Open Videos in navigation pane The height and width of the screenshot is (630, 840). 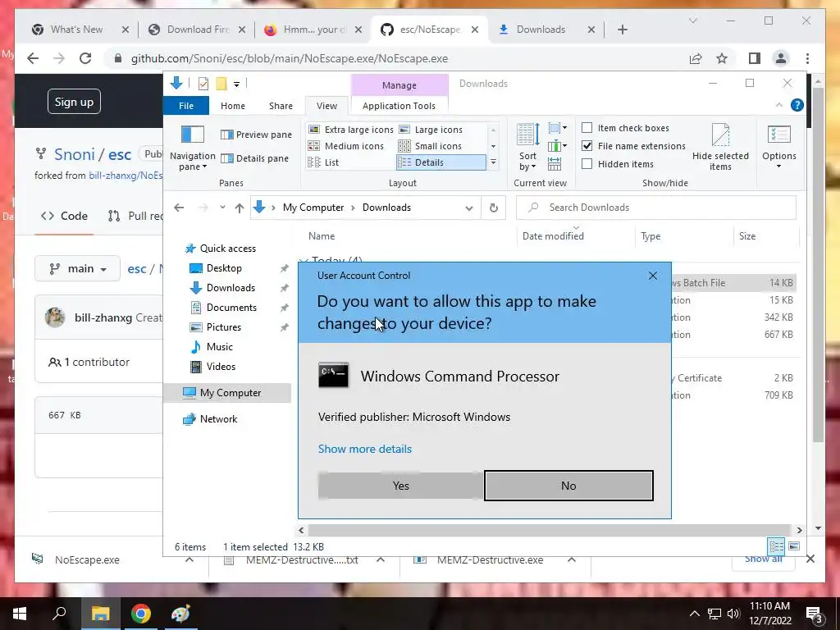point(213,367)
